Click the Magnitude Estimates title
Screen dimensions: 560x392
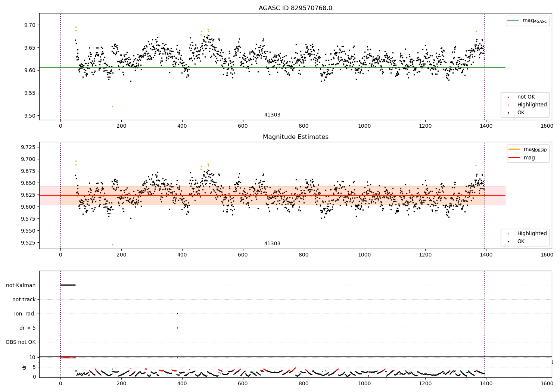(x=295, y=137)
